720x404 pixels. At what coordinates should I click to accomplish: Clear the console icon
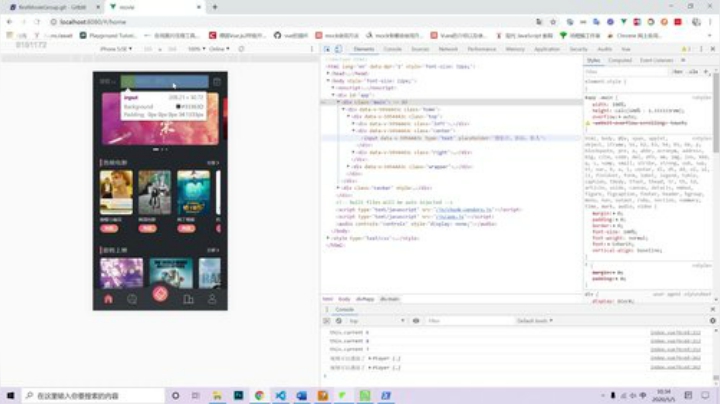pos(338,321)
